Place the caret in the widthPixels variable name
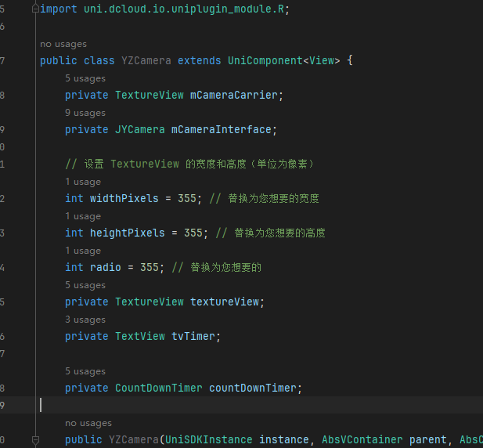This screenshot has width=483, height=448. click(x=124, y=198)
